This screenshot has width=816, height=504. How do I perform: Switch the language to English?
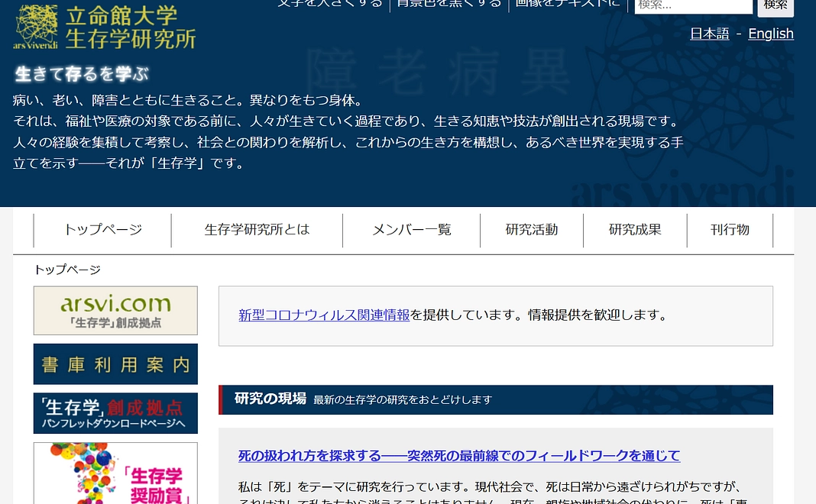[x=770, y=34]
